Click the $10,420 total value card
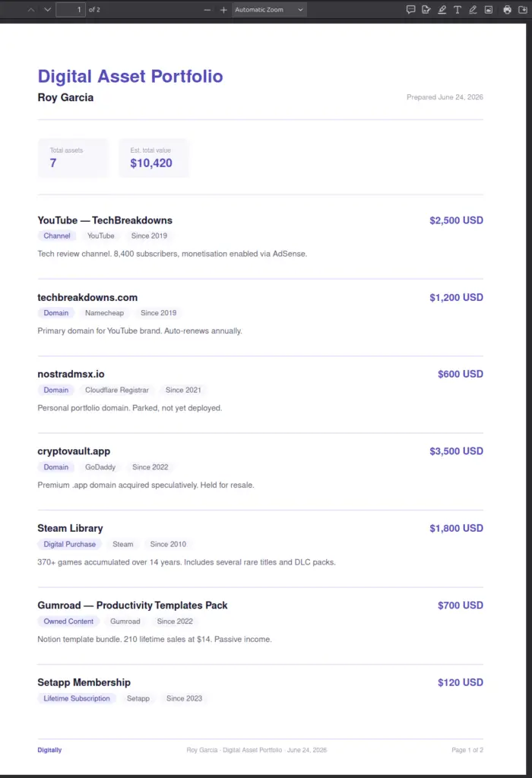 (154, 158)
